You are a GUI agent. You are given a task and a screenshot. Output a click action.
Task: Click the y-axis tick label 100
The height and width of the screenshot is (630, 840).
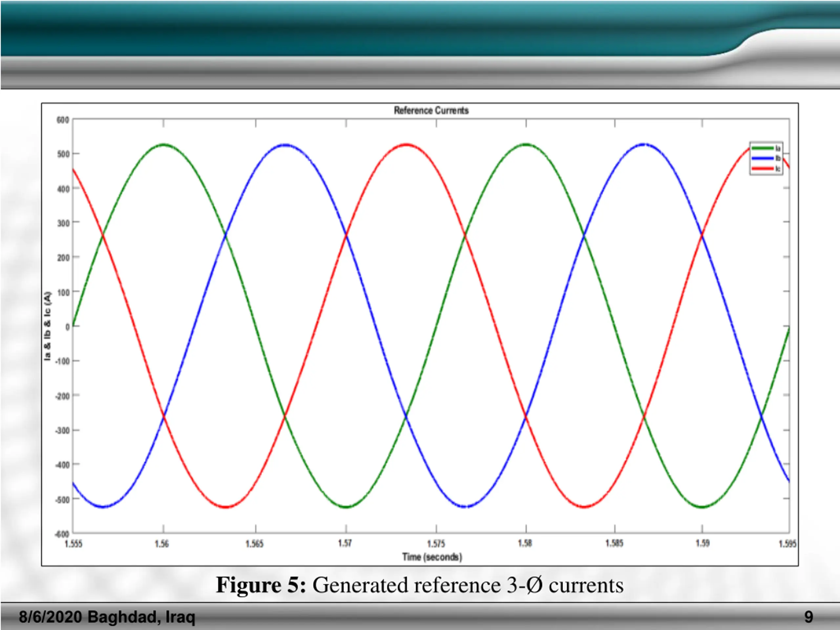pos(63,292)
